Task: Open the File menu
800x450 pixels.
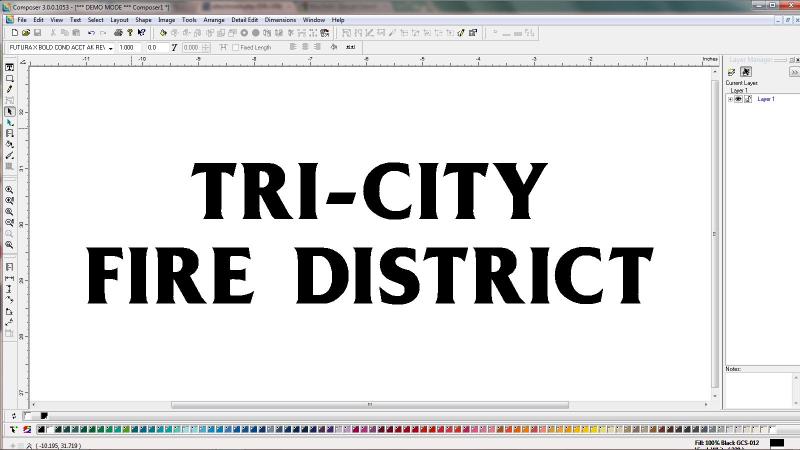Action: coord(22,20)
